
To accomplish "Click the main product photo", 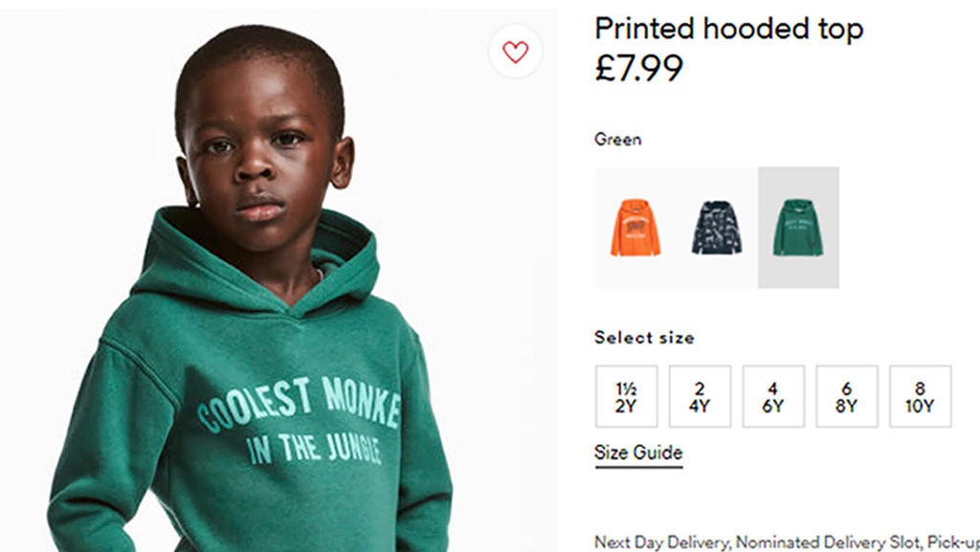I will point(278,287).
